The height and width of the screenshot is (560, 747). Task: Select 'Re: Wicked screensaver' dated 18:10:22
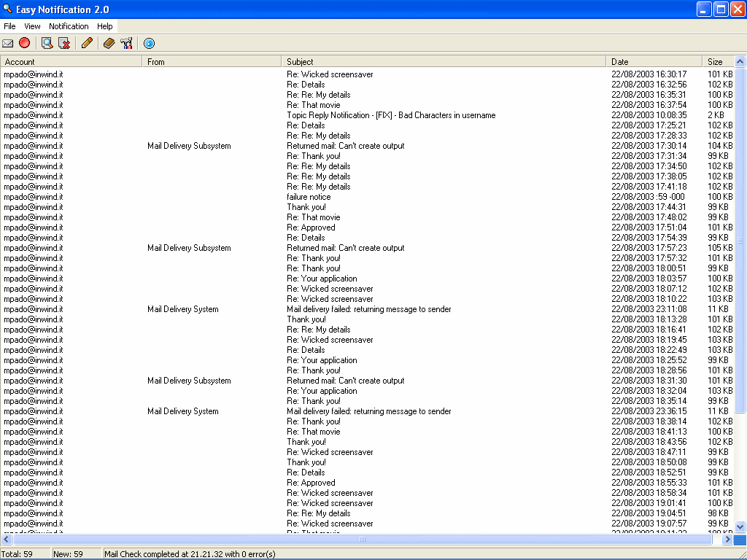[368, 298]
